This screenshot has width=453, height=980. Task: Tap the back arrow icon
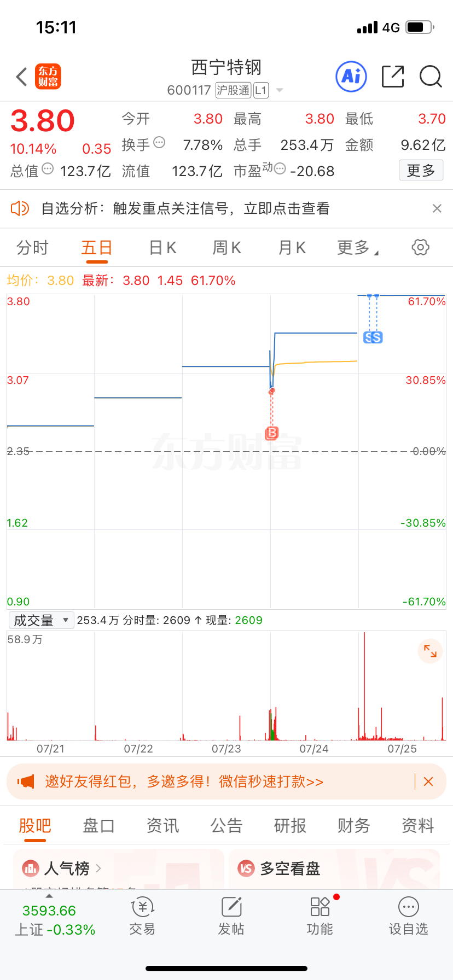[x=22, y=77]
